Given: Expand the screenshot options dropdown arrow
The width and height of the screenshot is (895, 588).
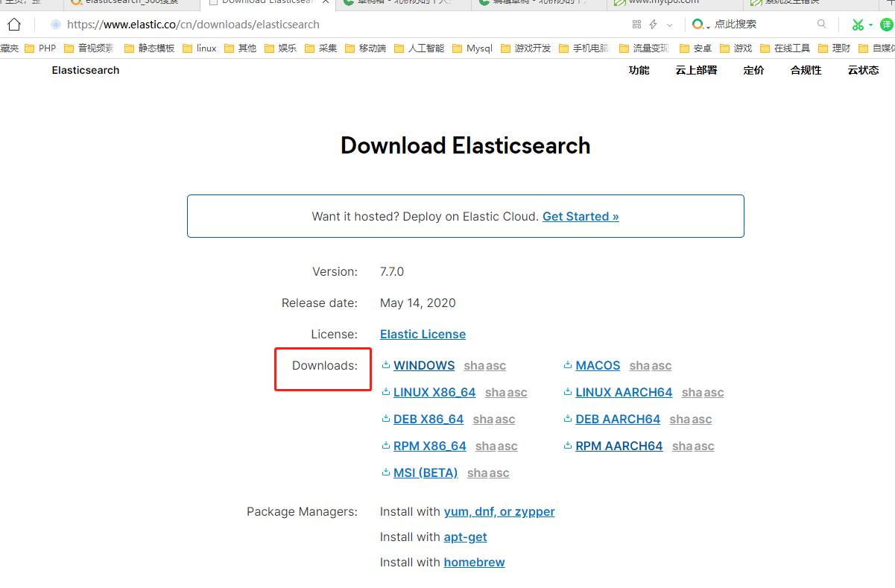Looking at the screenshot, I should click(870, 25).
